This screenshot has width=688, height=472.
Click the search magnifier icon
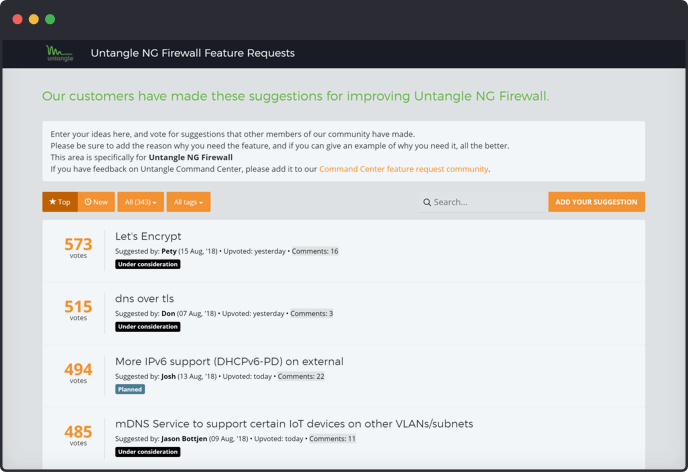[x=427, y=202]
